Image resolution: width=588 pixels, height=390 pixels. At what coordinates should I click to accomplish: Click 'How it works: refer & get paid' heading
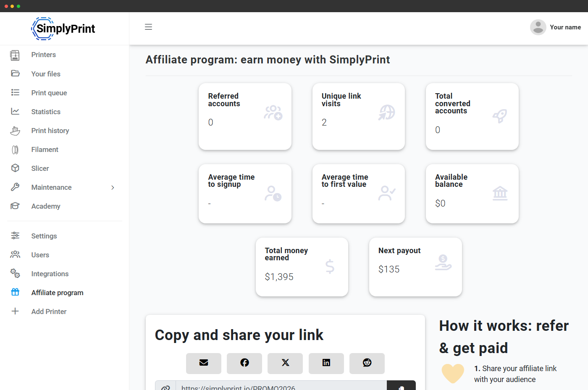504,337
